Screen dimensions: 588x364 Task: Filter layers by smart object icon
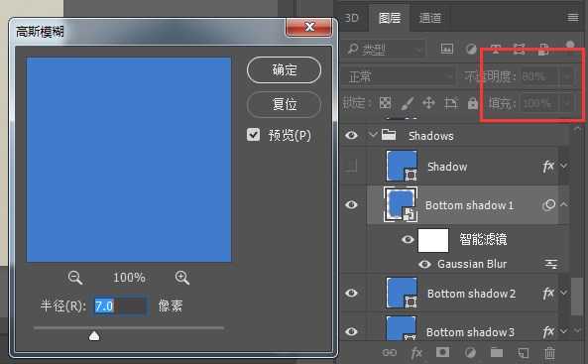(543, 49)
